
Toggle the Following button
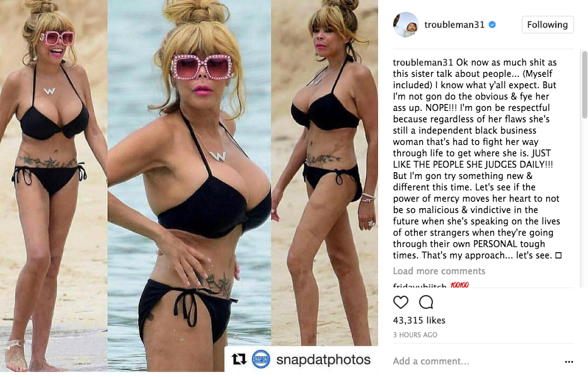pyautogui.click(x=548, y=25)
